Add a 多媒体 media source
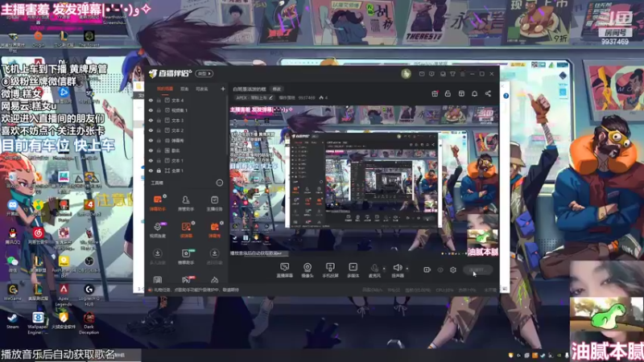 pos(353,270)
